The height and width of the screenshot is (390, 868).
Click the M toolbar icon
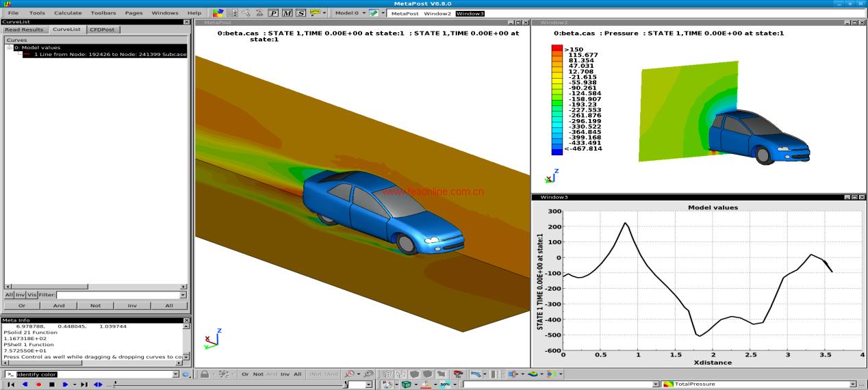[x=287, y=13]
